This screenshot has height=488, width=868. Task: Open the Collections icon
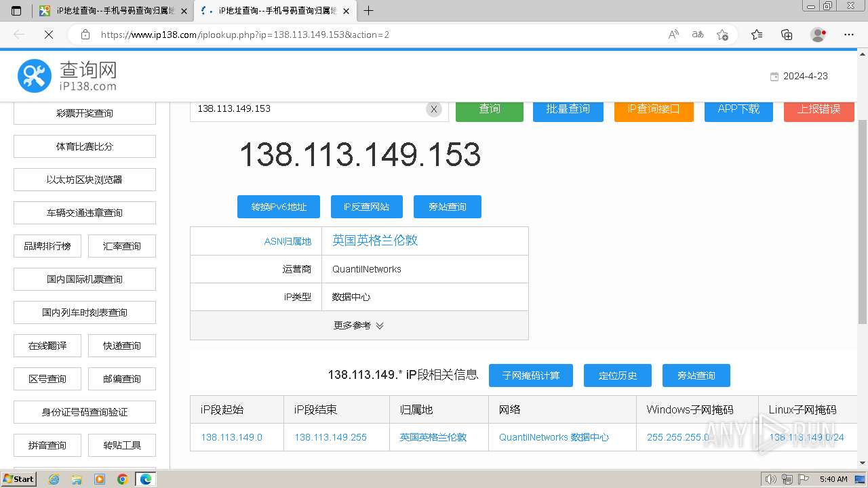[787, 35]
